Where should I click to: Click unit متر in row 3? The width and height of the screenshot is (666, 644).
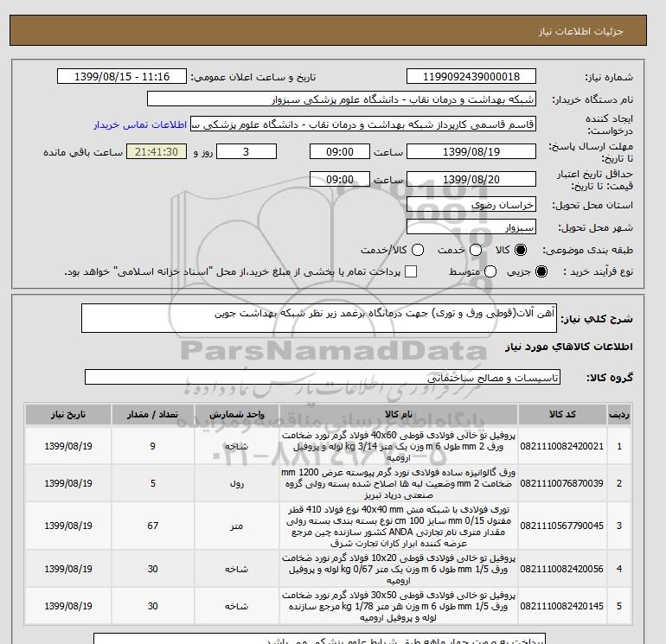click(x=237, y=526)
